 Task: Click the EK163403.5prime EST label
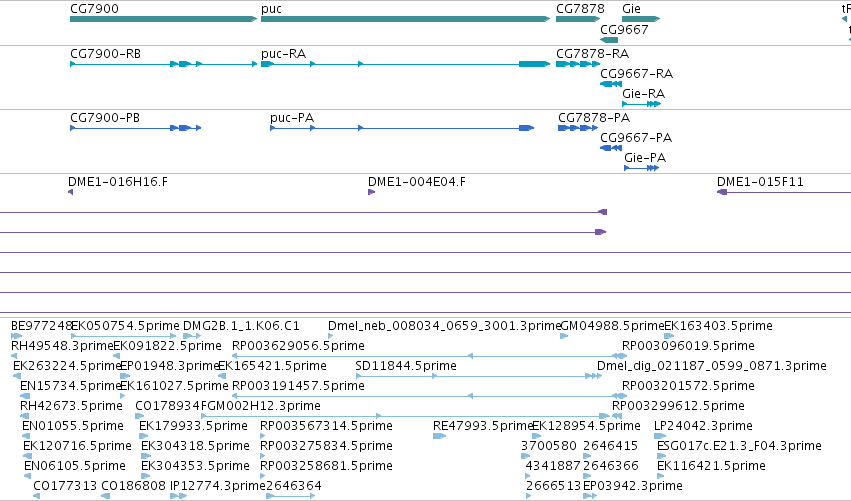[x=718, y=326]
